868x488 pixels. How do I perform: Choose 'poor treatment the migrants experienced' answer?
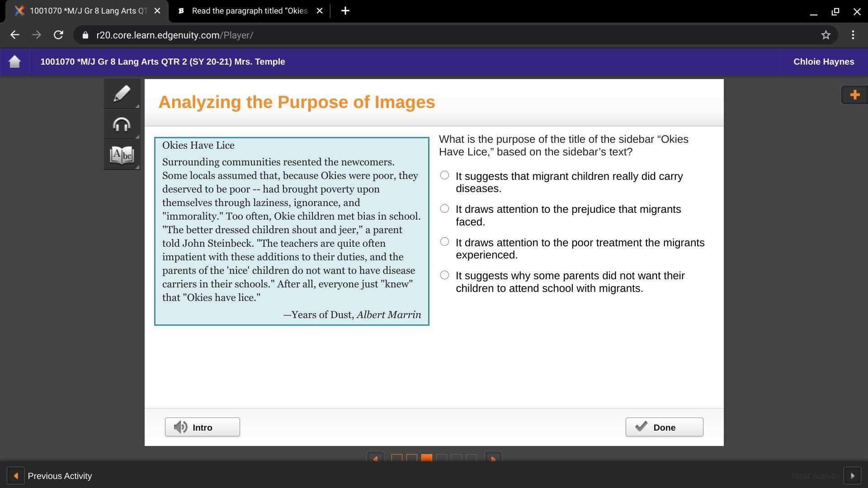click(444, 242)
